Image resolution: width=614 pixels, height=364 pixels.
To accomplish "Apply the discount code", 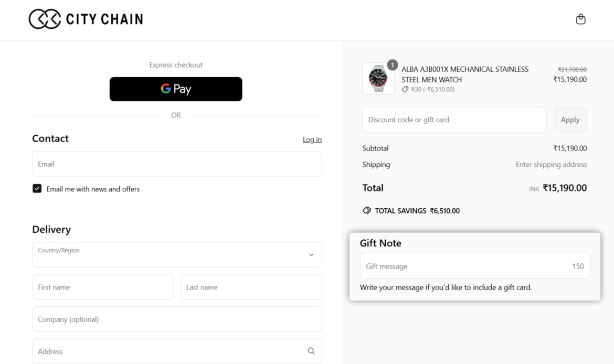I will point(570,120).
